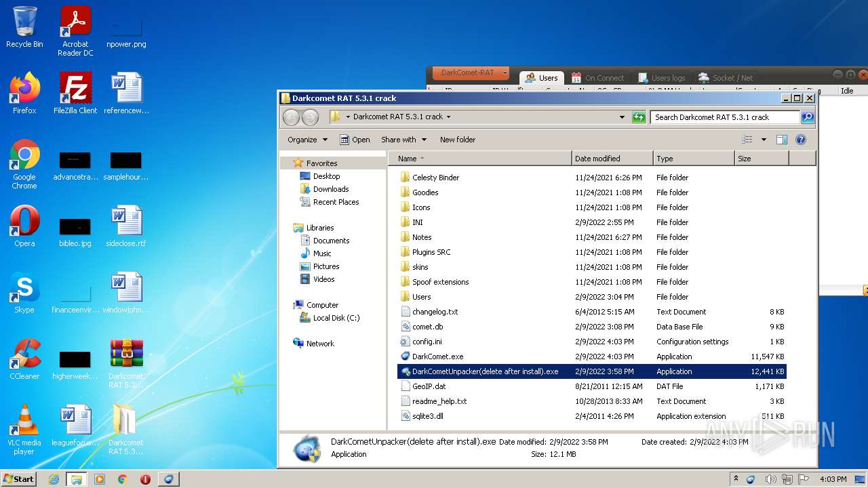This screenshot has height=488, width=868.
Task: Click the taskbar clock showing 4:03 PM
Action: click(833, 479)
